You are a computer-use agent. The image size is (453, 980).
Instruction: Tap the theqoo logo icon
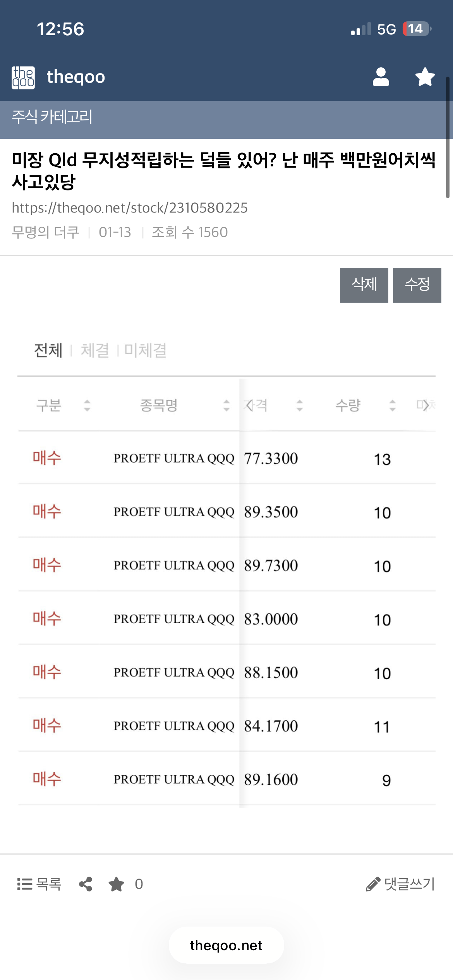coord(23,77)
